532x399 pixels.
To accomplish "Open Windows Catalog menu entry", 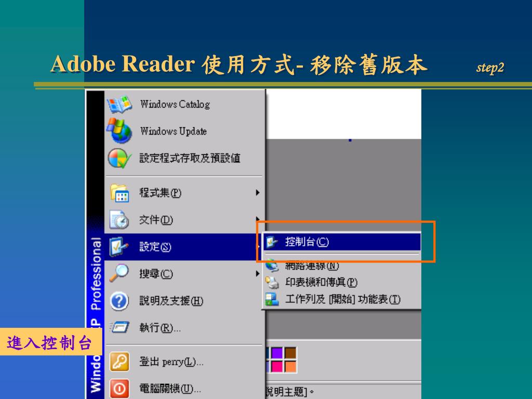I will pos(185,104).
